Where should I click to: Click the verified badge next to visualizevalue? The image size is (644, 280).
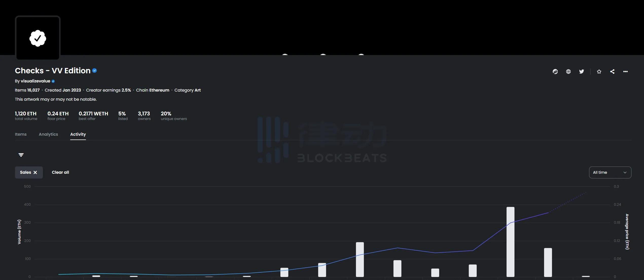[53, 81]
